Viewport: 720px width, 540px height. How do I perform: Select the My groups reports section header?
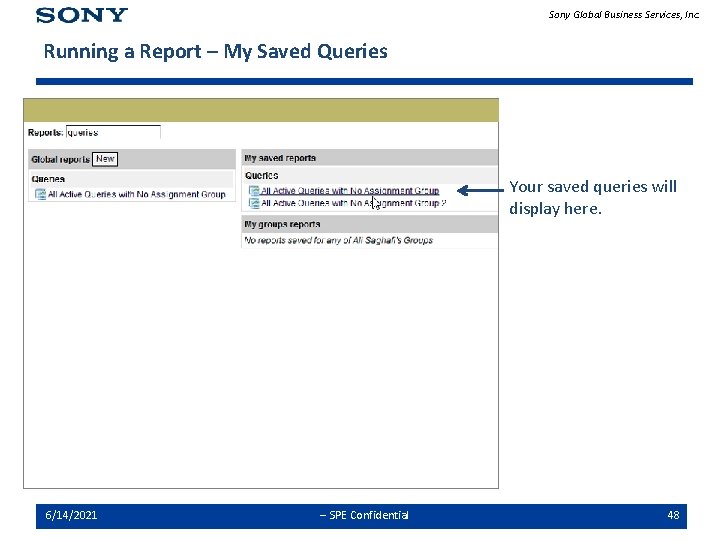(x=370, y=225)
